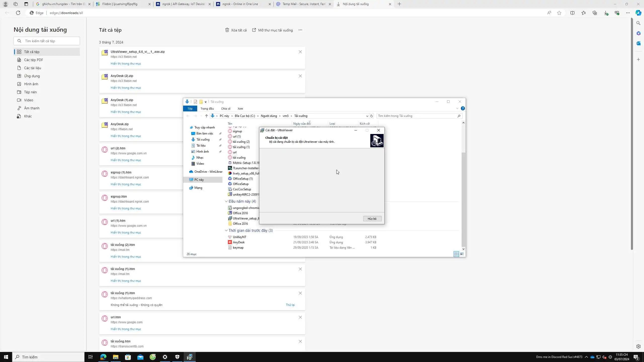Click the Split screen icon in Edge toolbar
Viewport: 644px width, 362px height.
coord(572,13)
